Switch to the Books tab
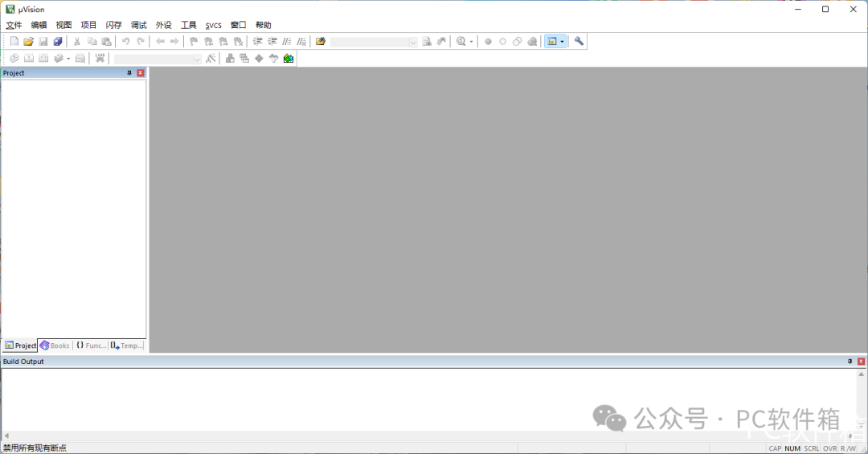Screen dimensions: 868x454 click(x=55, y=346)
